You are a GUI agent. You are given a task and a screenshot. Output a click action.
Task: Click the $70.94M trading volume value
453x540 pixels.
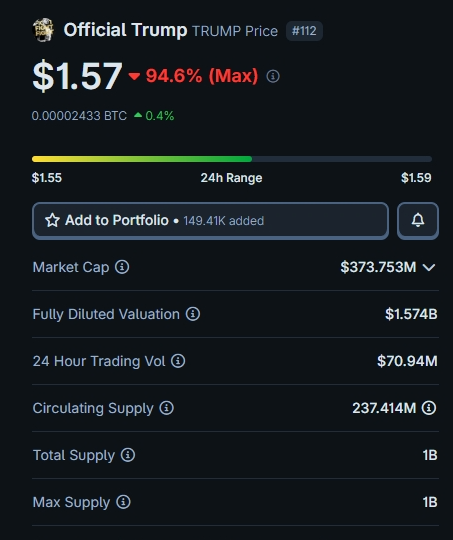pyautogui.click(x=407, y=361)
